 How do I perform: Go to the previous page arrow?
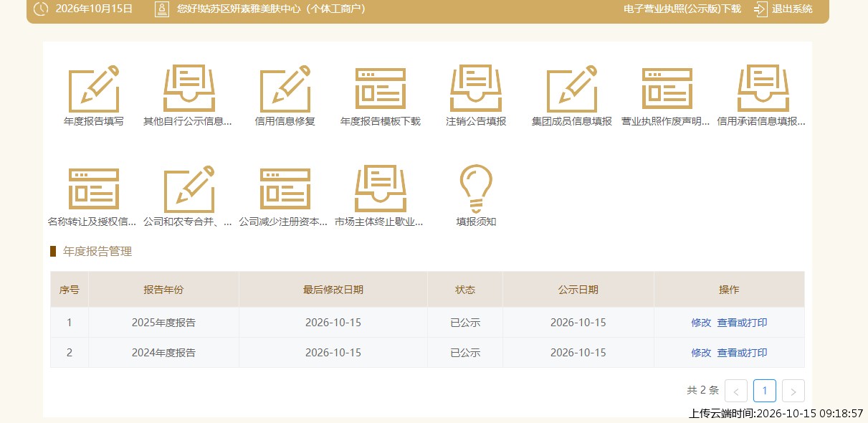(x=736, y=391)
